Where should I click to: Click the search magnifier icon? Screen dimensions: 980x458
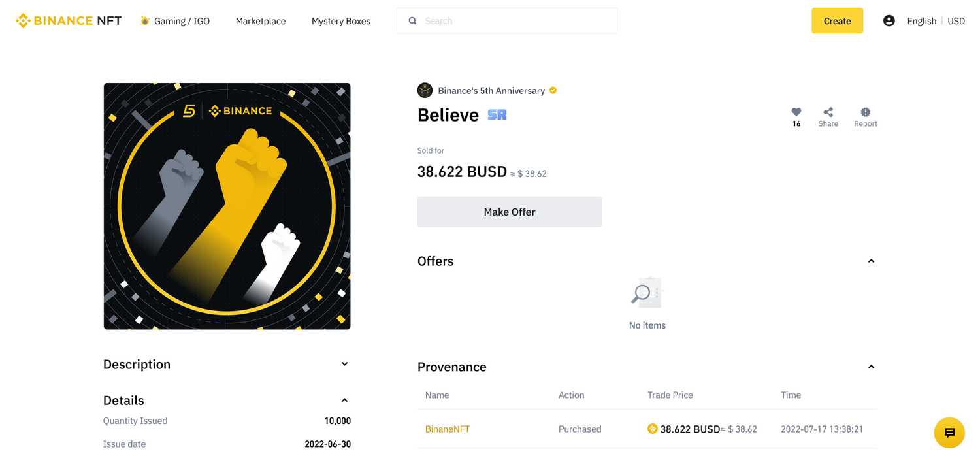(x=412, y=21)
